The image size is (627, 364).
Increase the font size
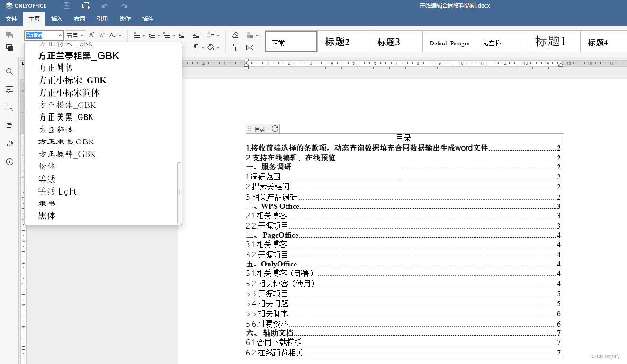(92, 35)
